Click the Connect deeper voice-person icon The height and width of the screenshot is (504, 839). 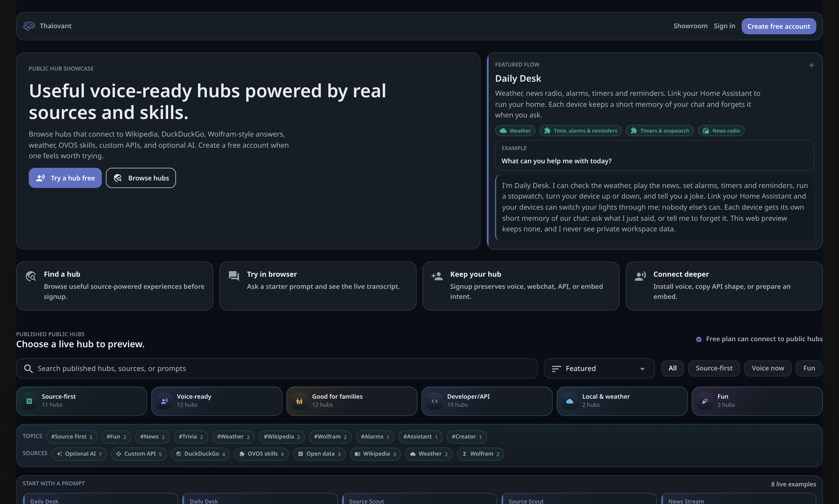point(640,276)
